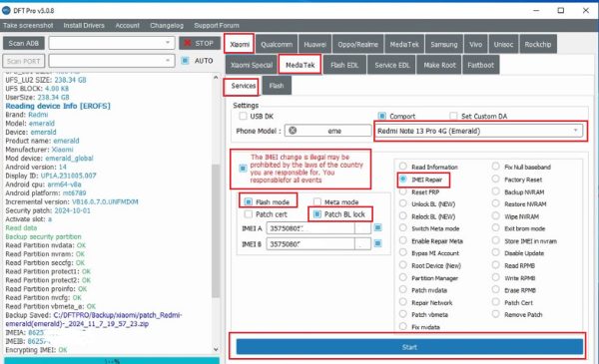The width and height of the screenshot is (599, 364).
Task: Open the Xiaomi Special tab
Action: [x=252, y=65]
